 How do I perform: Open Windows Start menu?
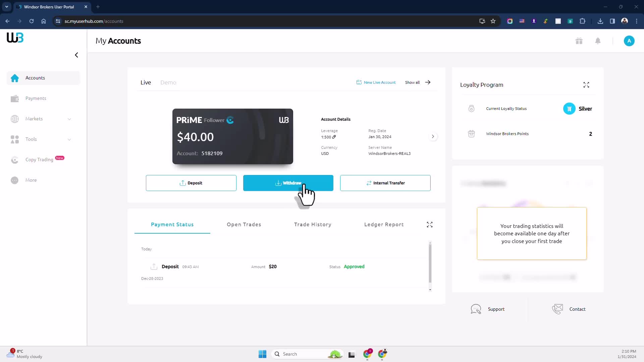(262, 354)
